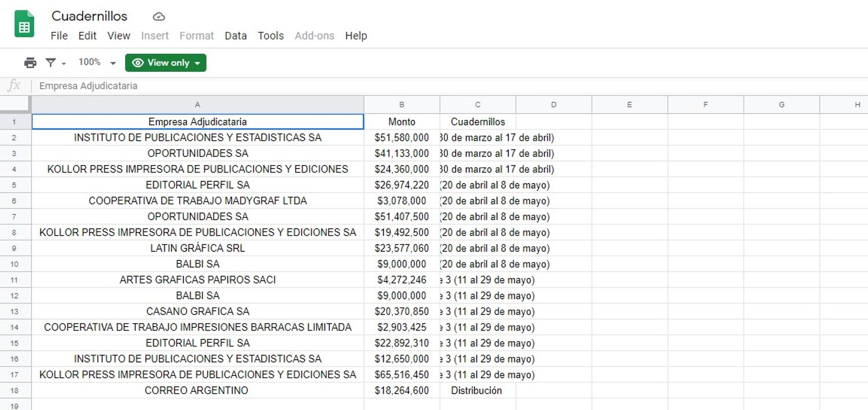Open the Insert menu

point(155,35)
